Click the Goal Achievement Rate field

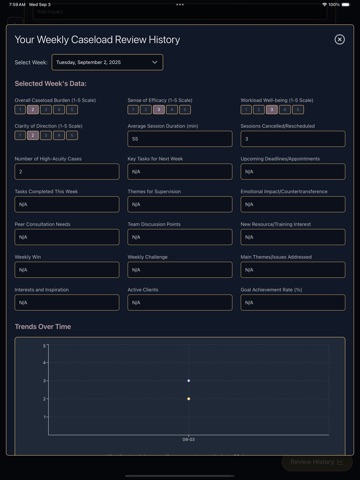[x=293, y=303]
